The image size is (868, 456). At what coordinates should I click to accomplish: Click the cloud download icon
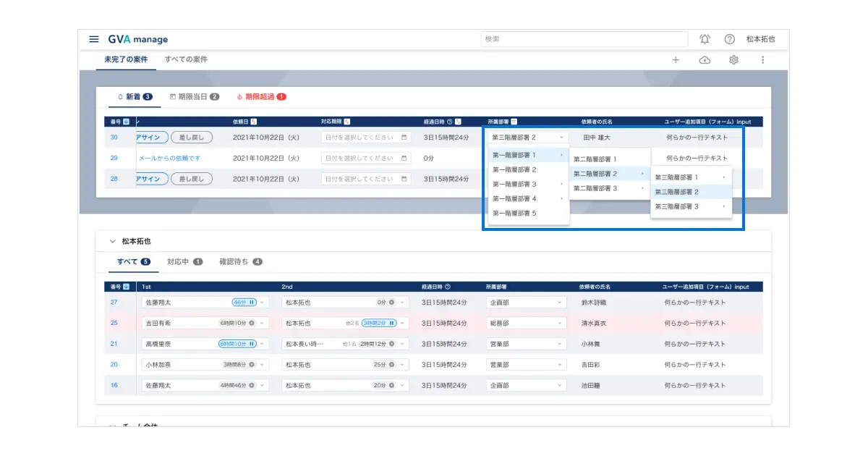pos(705,60)
